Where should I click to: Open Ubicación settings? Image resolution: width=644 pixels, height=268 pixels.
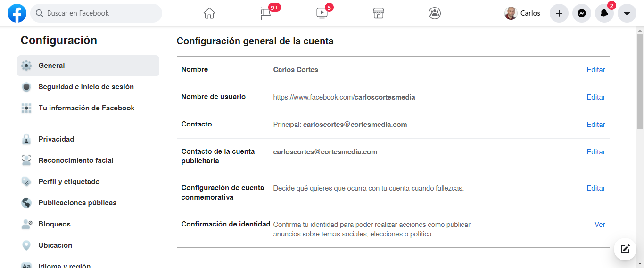point(88,245)
